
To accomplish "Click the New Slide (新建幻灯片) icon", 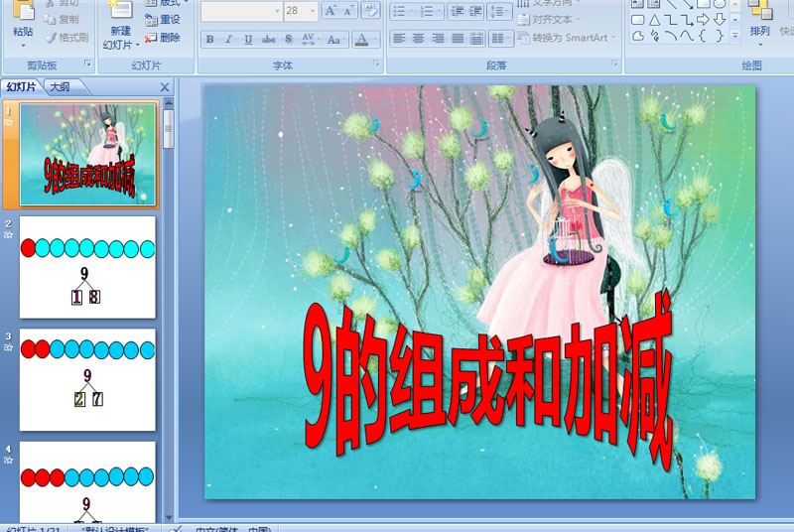I will pos(121,10).
